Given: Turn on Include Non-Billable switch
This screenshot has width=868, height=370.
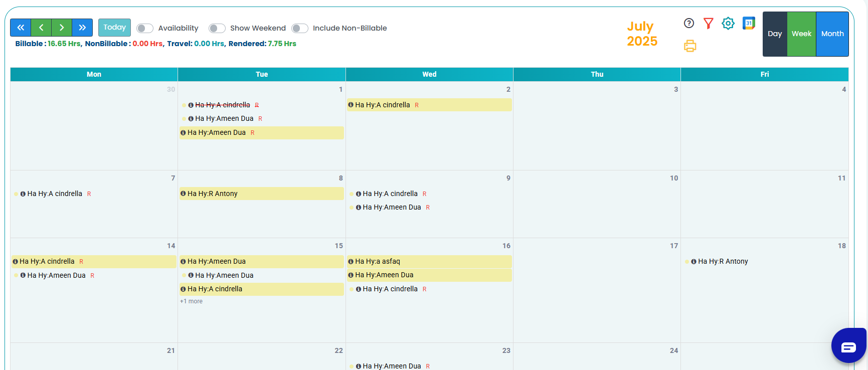Looking at the screenshot, I should 300,28.
